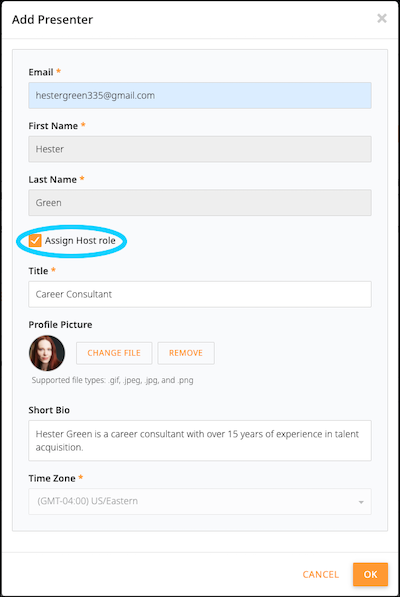The height and width of the screenshot is (597, 400).
Task: Select the Last Name field containing Green
Action: (x=200, y=203)
